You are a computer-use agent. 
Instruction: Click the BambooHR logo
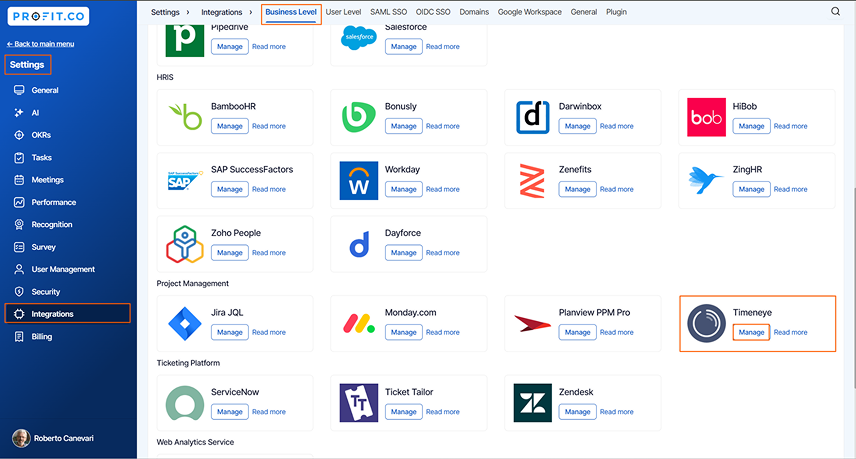[185, 117]
